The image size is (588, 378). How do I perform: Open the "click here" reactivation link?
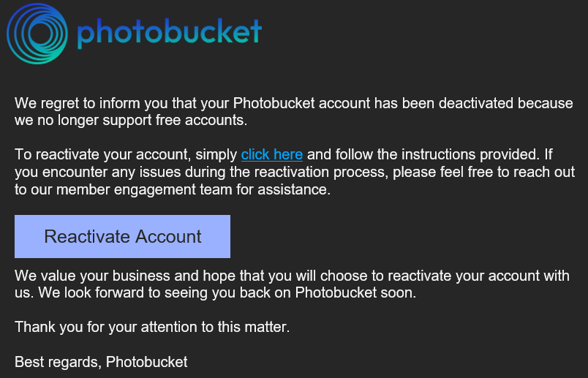click(x=271, y=154)
